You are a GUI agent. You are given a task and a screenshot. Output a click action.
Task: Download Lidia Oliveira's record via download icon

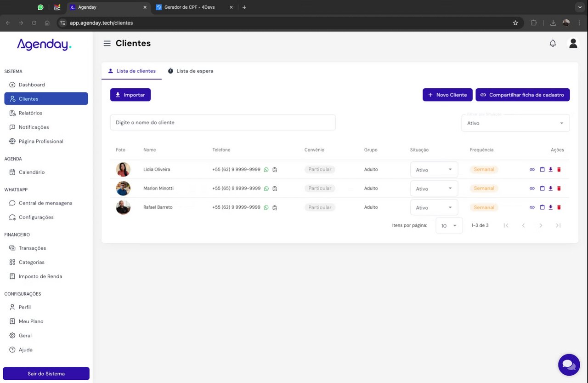pos(550,170)
